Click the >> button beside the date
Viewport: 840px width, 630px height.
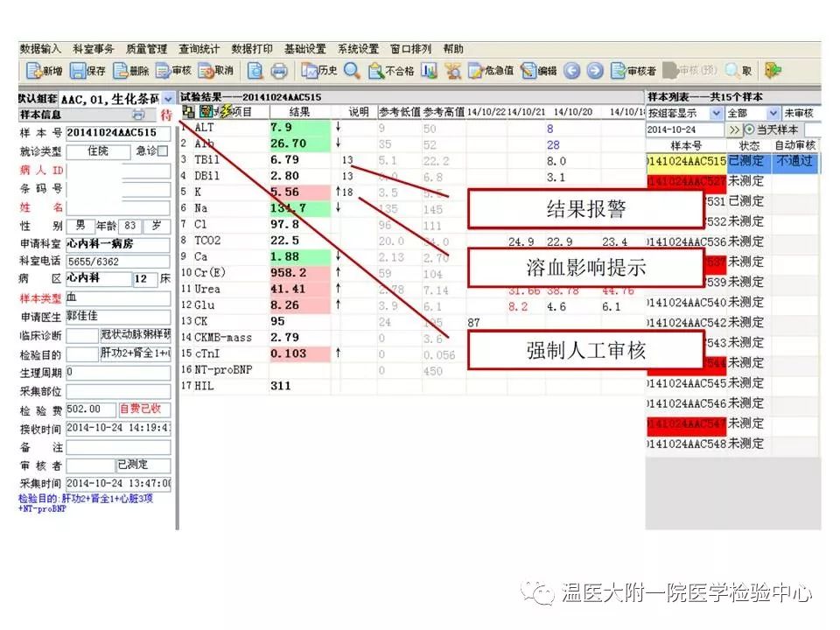click(x=734, y=129)
